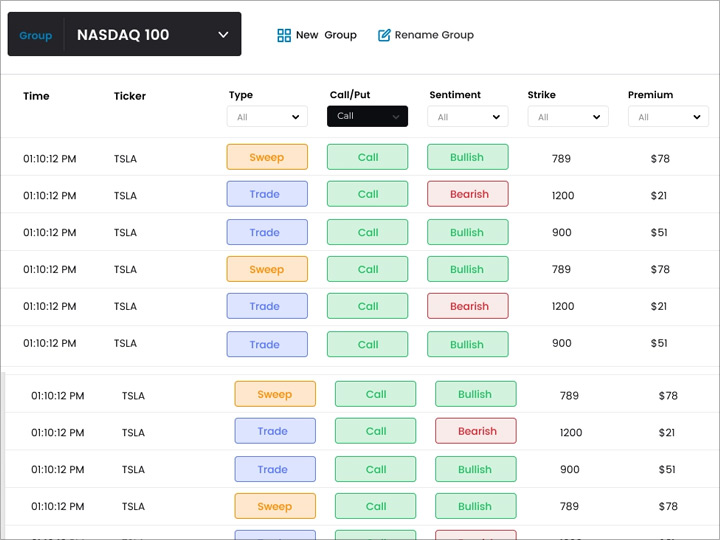Select the second row's 1200 strike value
Viewport: 720px width, 540px height.
pos(563,195)
